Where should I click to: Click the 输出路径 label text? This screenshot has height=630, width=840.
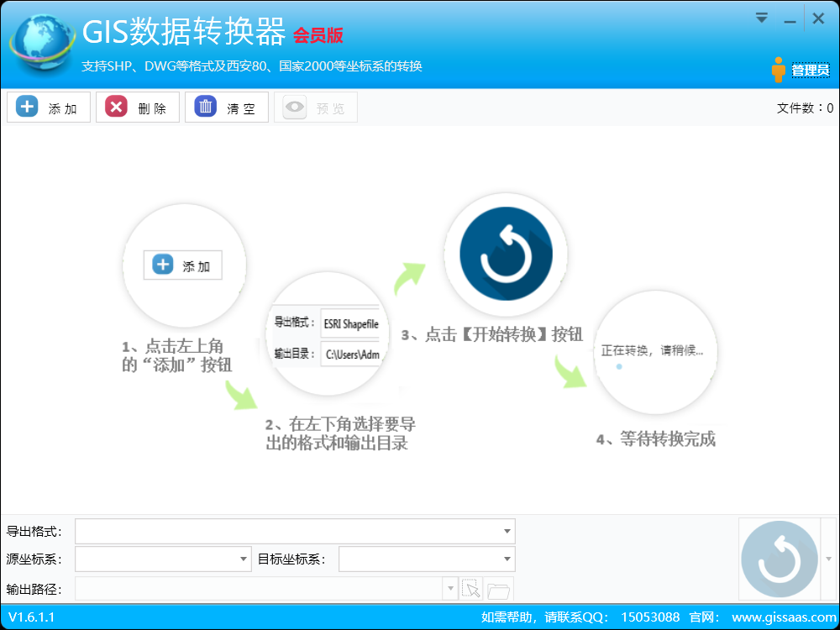click(34, 590)
